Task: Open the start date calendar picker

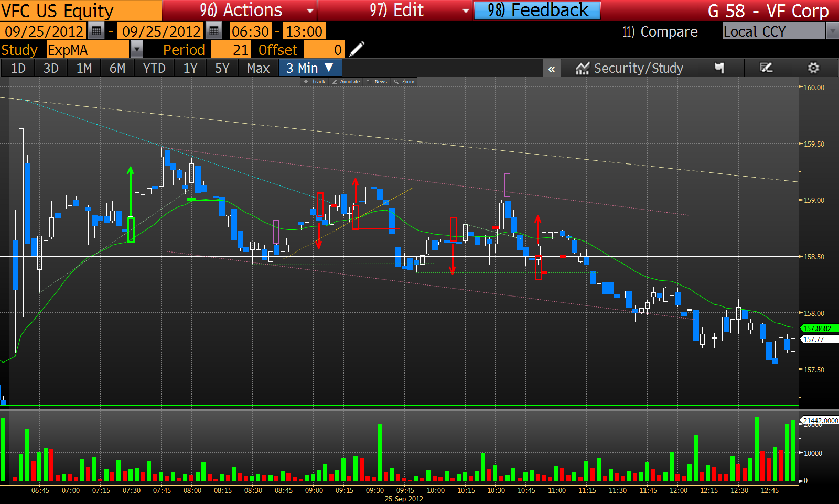Action: coord(96,31)
